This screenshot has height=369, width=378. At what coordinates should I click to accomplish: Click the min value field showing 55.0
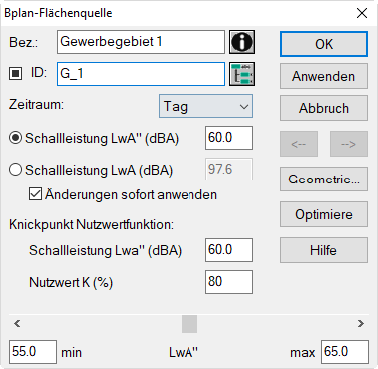33,352
